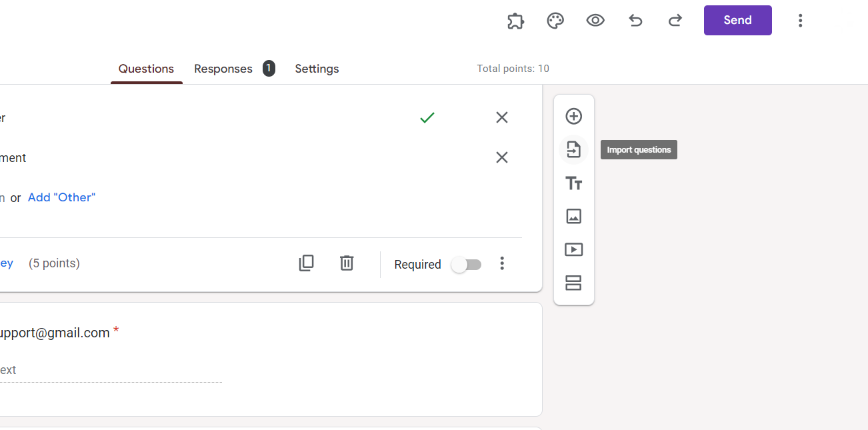The width and height of the screenshot is (868, 430).
Task: Open the Customize theme palette
Action: pyautogui.click(x=555, y=21)
